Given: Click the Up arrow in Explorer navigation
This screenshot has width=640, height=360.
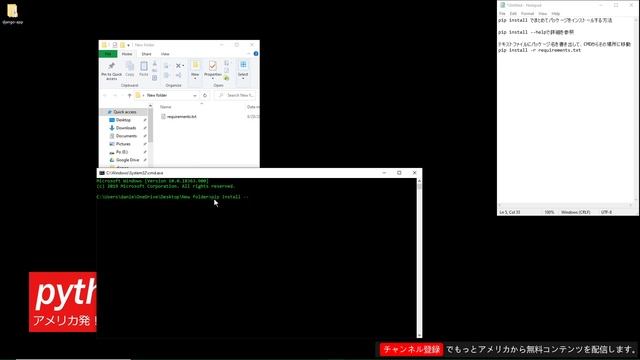Looking at the screenshot, I should click(x=129, y=95).
